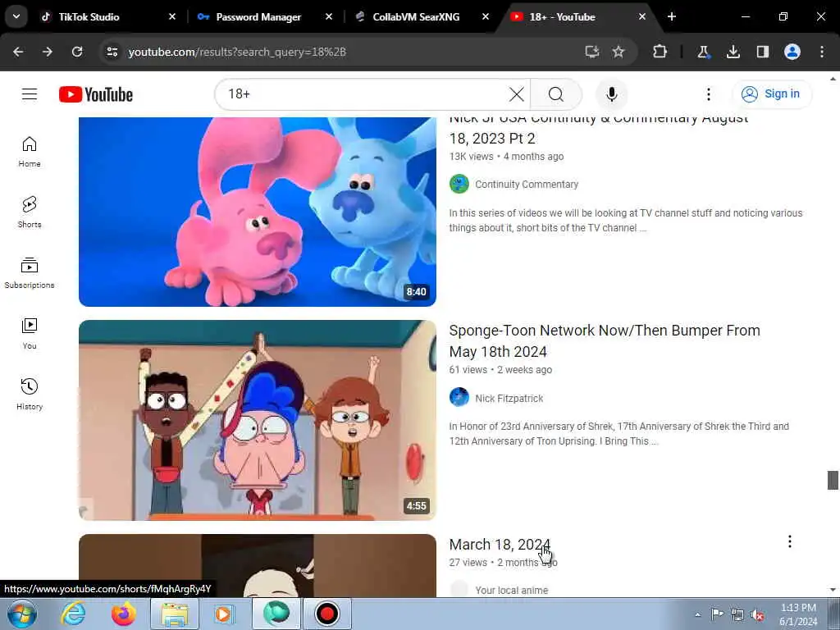Select the 18+ - YouTube tab

tap(562, 17)
